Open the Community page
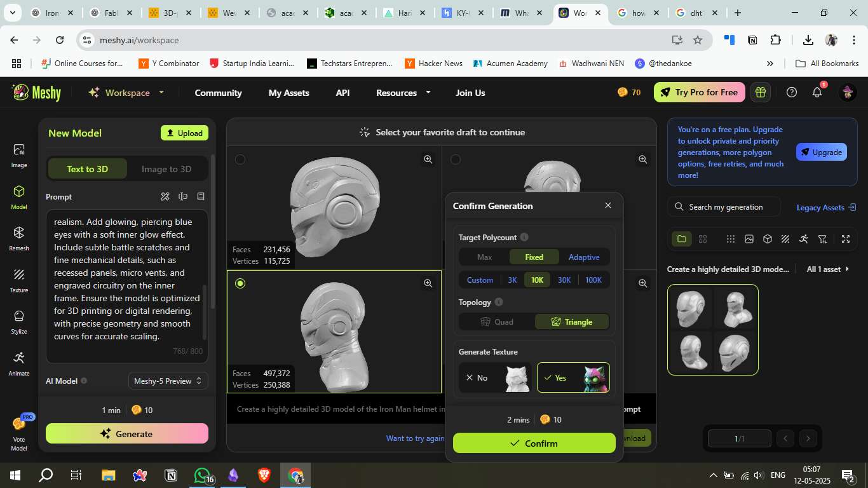 point(218,92)
